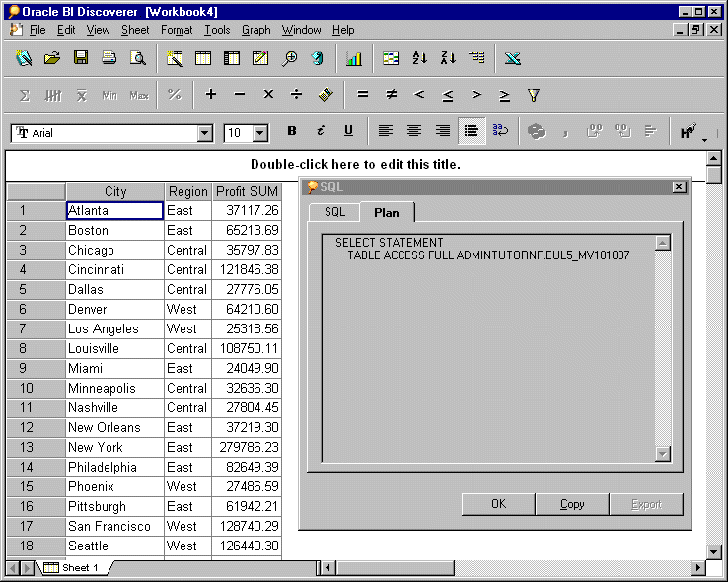Screen dimensions: 728x582
Task: Click the disabled Export button
Action: [646, 504]
